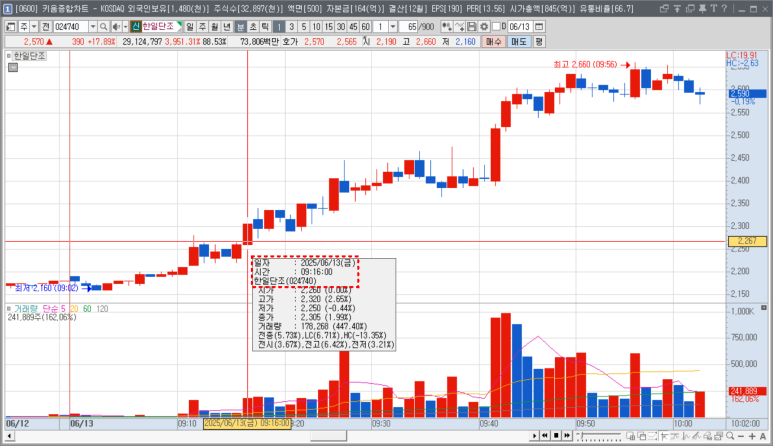
Task: Toggle the 1-minute interval button
Action: (279, 27)
